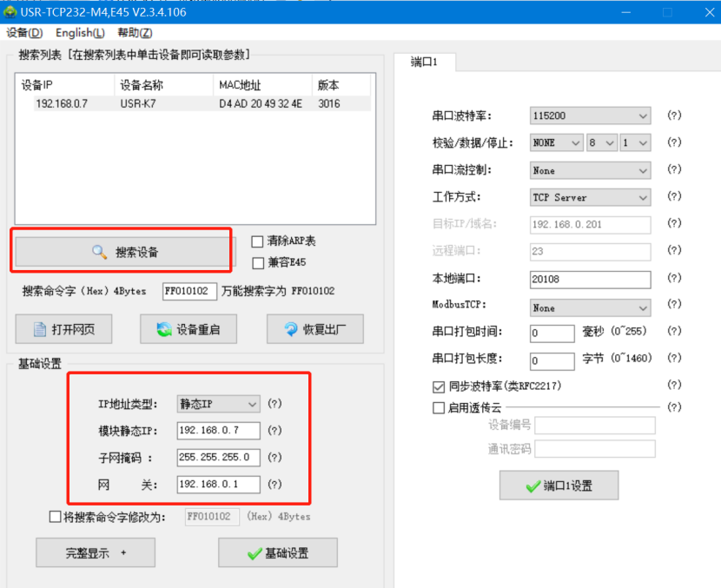Click the help (?) next to 串口波特率
The image size is (721, 588).
coord(673,116)
